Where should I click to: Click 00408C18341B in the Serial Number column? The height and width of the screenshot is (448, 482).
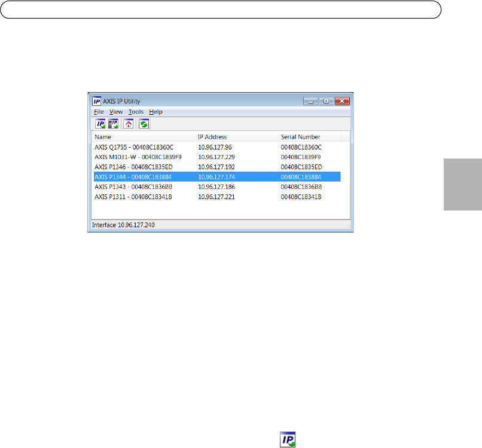301,197
